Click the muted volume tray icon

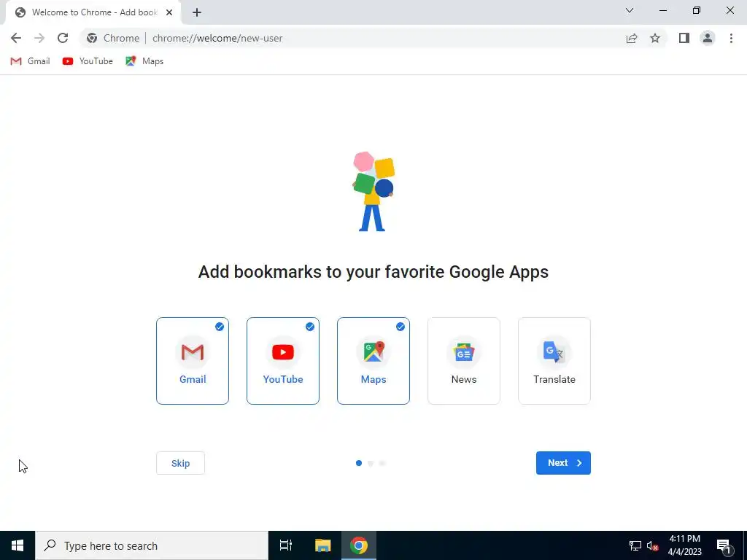point(653,545)
